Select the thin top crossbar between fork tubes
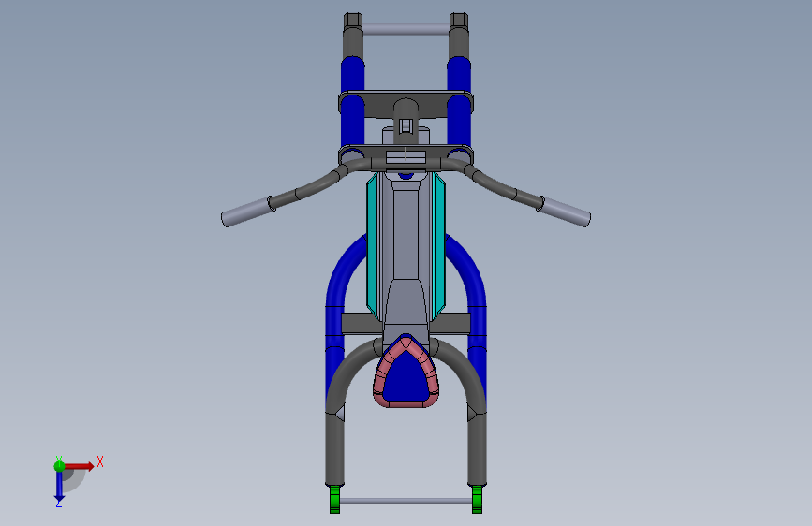 (406, 29)
